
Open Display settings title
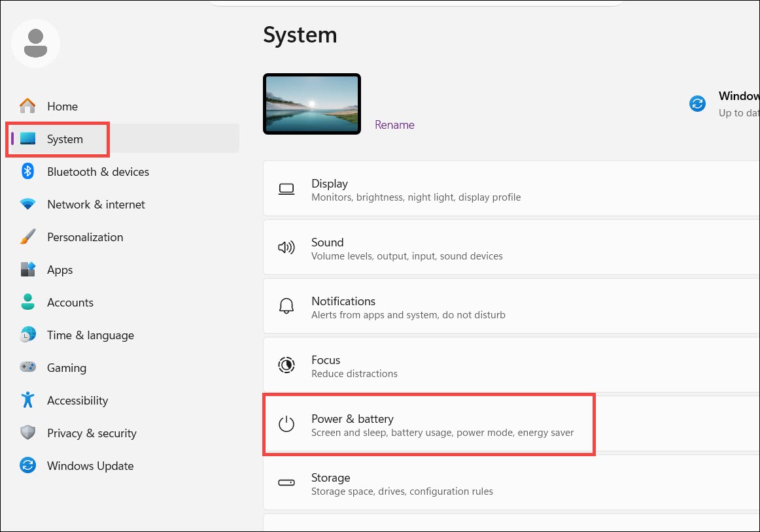(330, 184)
